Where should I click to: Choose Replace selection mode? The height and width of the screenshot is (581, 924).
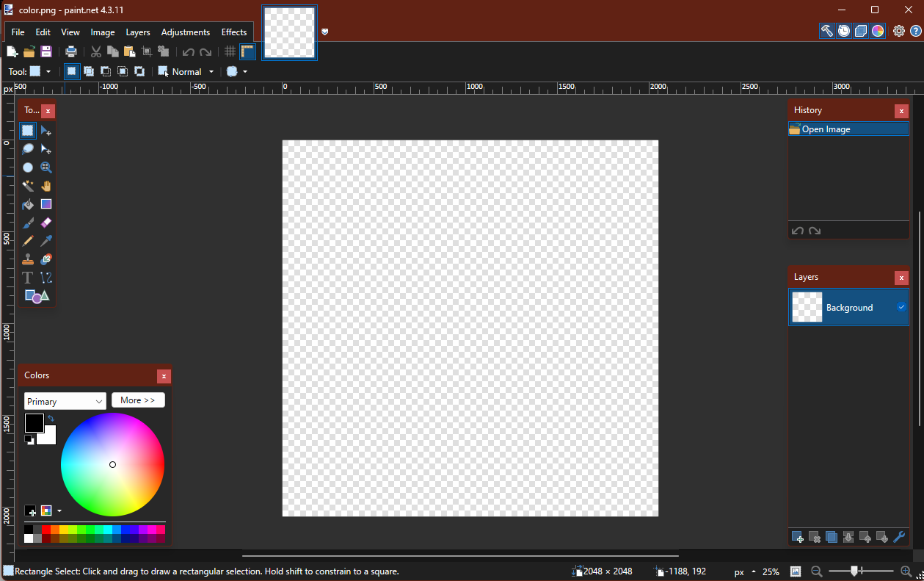[x=71, y=71]
